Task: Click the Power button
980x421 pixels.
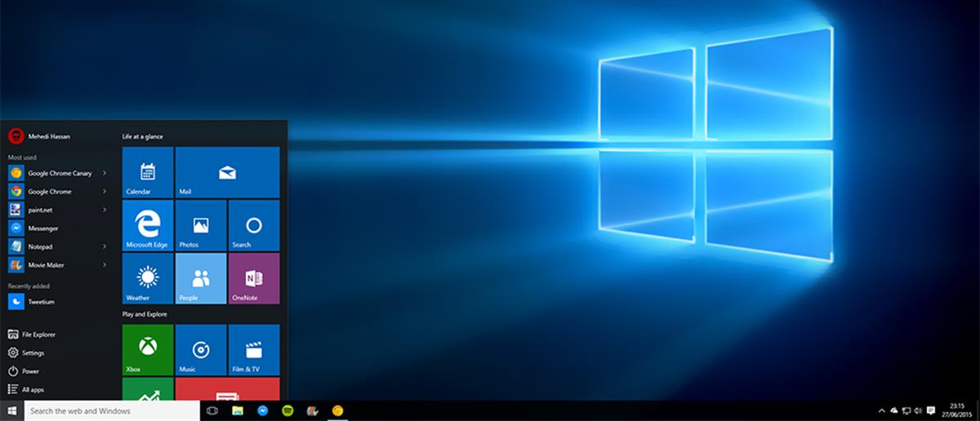Action: click(30, 371)
